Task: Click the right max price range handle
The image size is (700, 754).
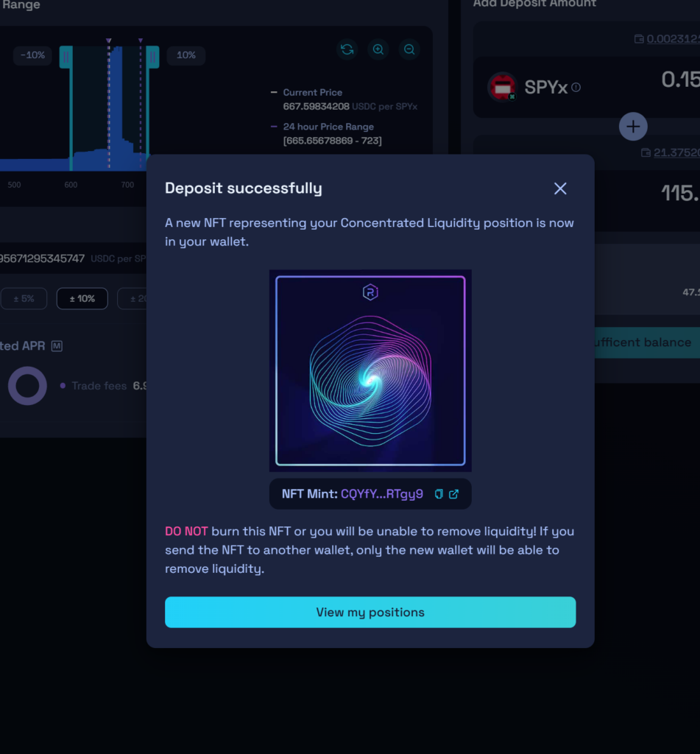Action: click(x=152, y=56)
